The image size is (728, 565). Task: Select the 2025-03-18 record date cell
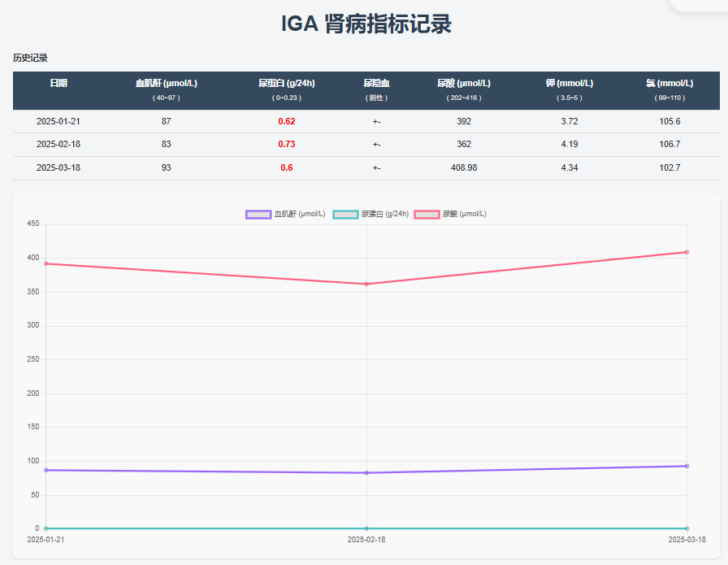point(58,167)
